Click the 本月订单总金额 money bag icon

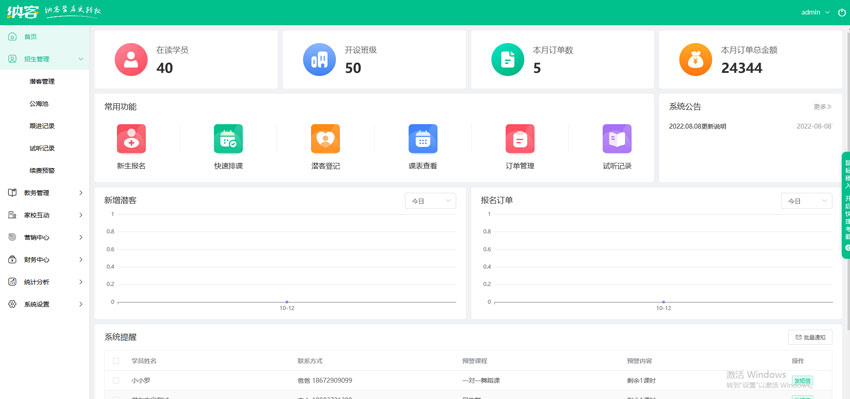click(x=696, y=60)
